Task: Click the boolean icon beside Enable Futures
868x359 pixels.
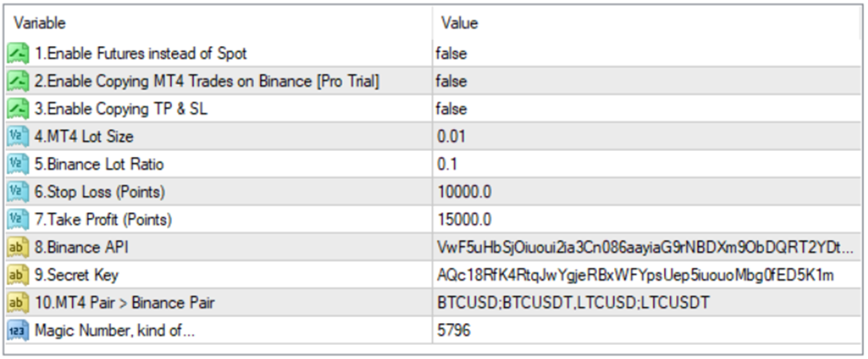Action: coord(18,54)
